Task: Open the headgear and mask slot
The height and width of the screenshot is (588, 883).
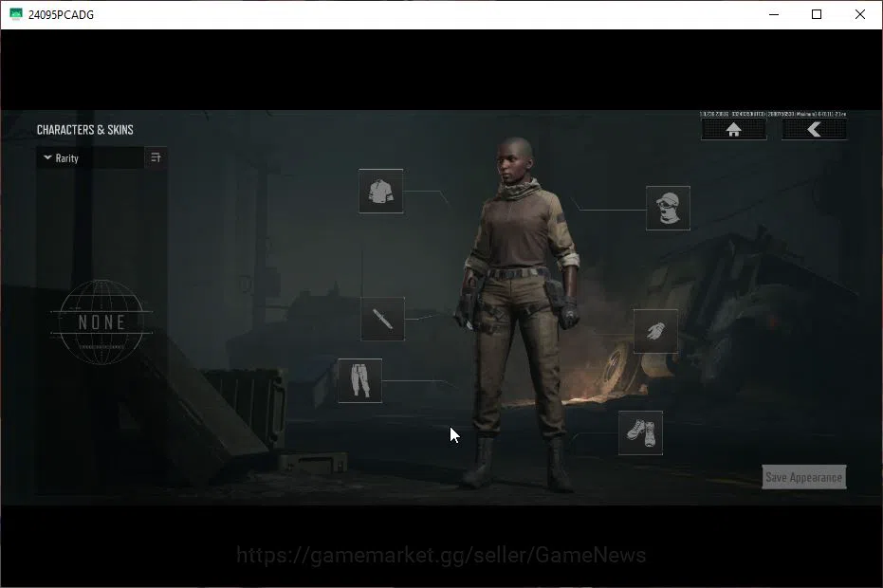Action: 668,208
